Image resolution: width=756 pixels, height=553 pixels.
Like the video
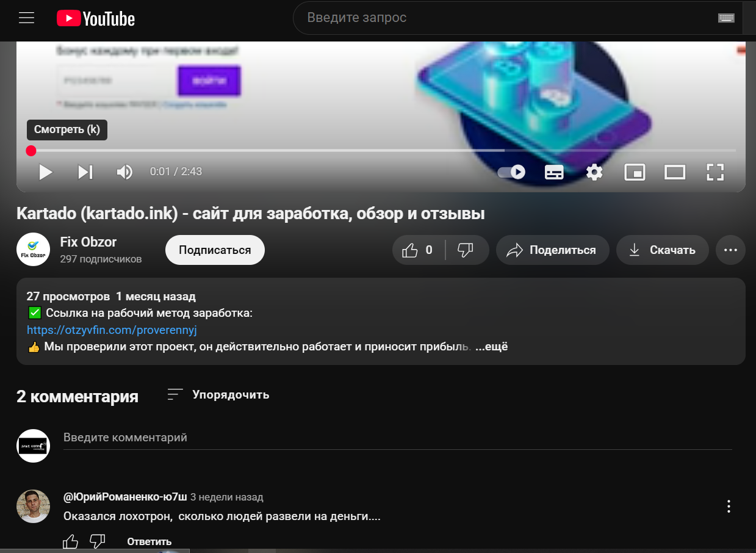click(419, 250)
